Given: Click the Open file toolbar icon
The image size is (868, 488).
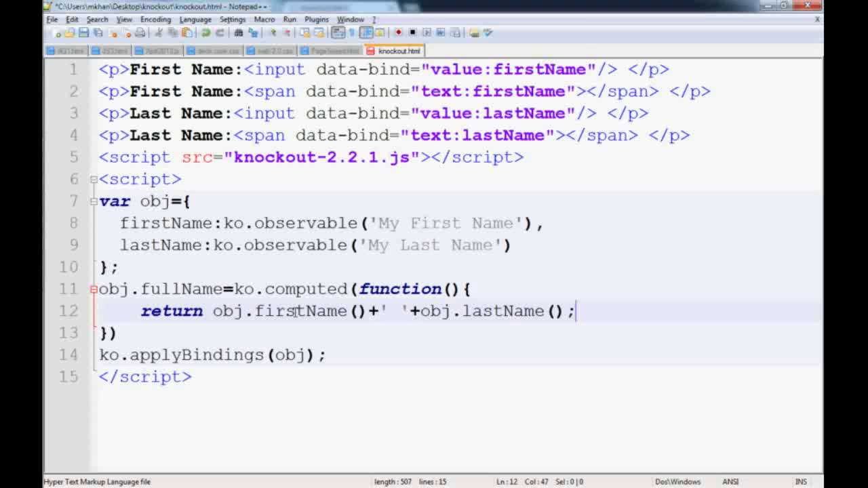Looking at the screenshot, I should click(x=71, y=33).
